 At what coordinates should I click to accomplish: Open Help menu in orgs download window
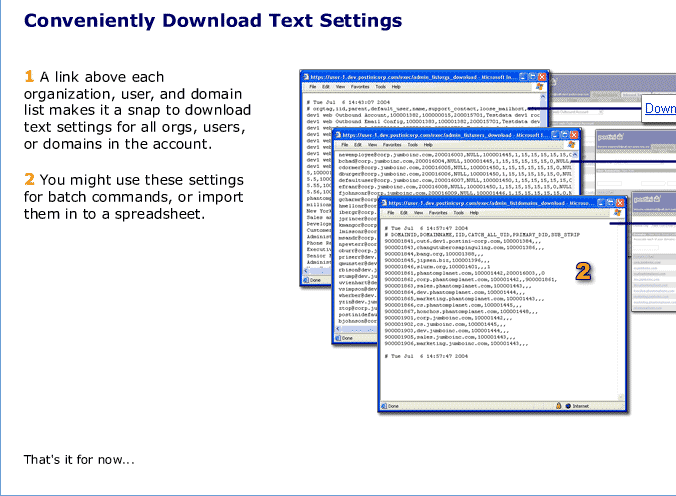[x=396, y=87]
